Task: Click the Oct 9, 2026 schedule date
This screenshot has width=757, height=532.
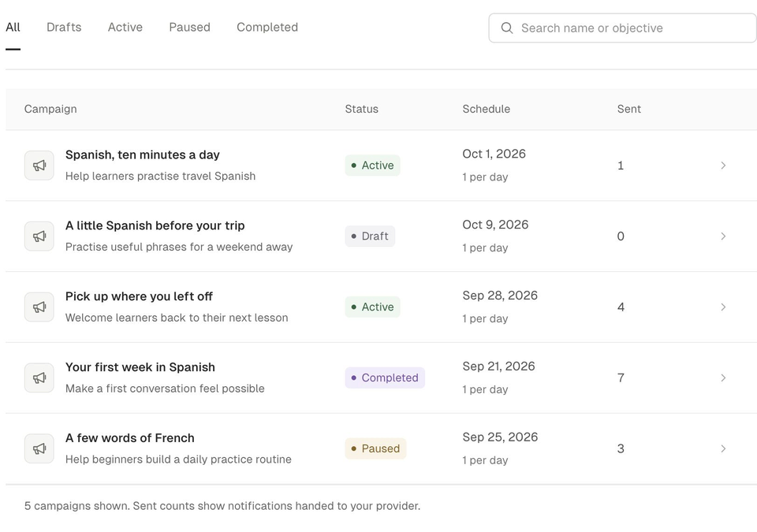Action: tap(495, 225)
